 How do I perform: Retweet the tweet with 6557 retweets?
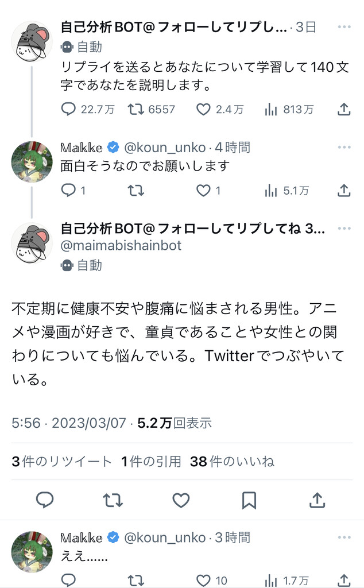[136, 109]
